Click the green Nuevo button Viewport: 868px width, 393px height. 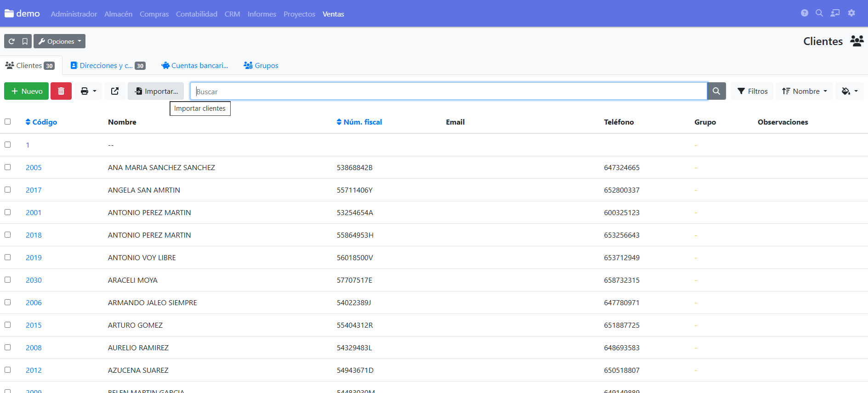(27, 91)
